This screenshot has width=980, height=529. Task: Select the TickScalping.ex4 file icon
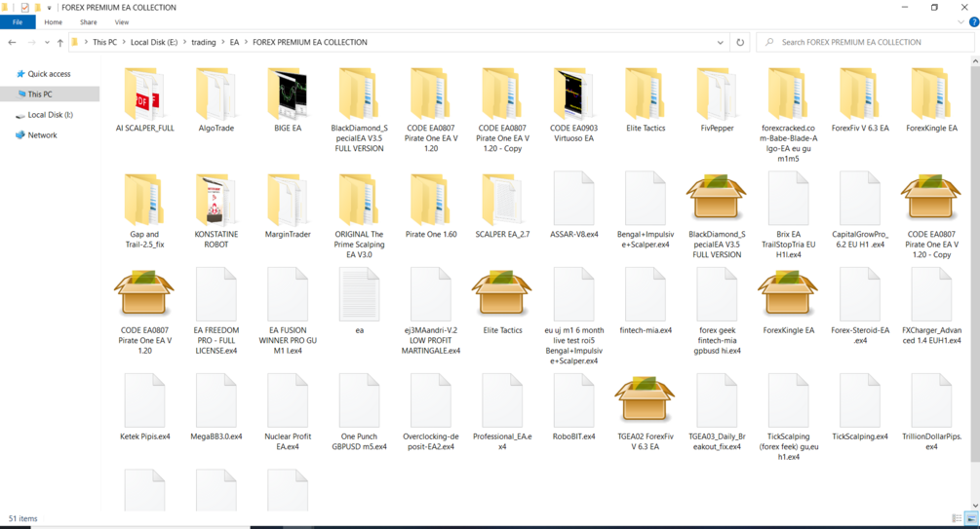860,402
